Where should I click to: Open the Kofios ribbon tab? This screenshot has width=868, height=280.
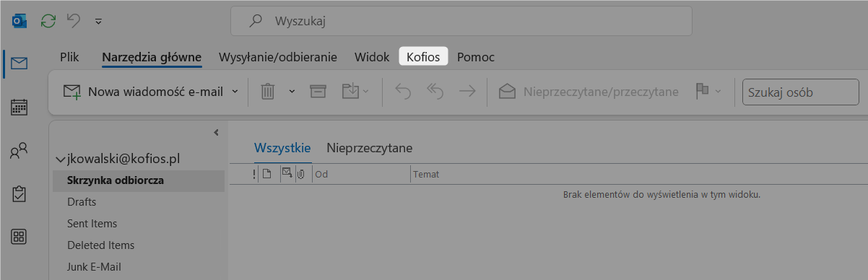(x=423, y=57)
